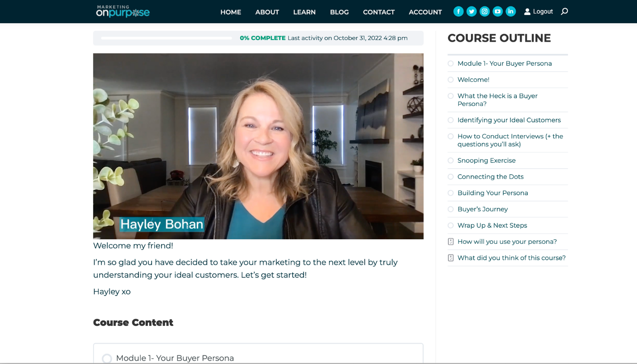The width and height of the screenshot is (637, 364).
Task: Open the Instagram social icon
Action: click(485, 11)
